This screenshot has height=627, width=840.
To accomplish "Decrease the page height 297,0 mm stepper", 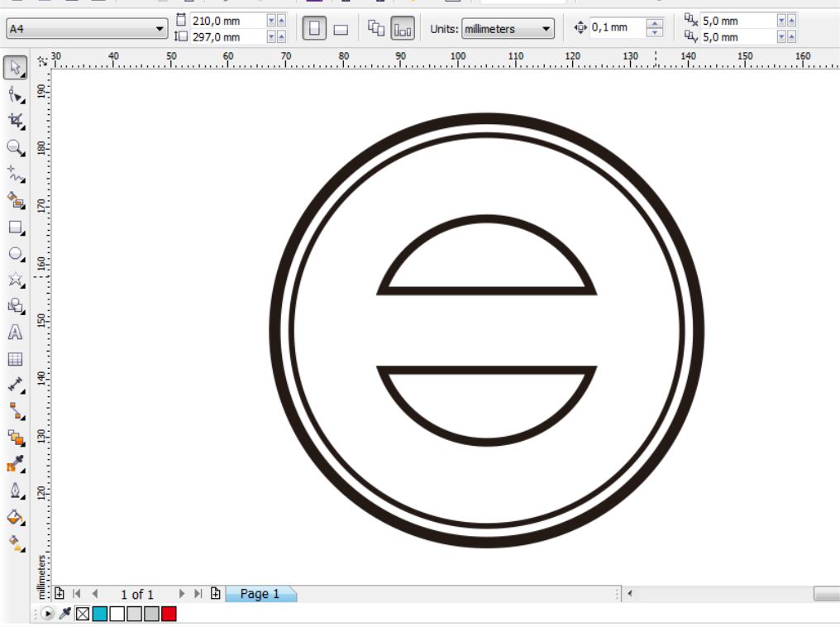I will coord(271,36).
